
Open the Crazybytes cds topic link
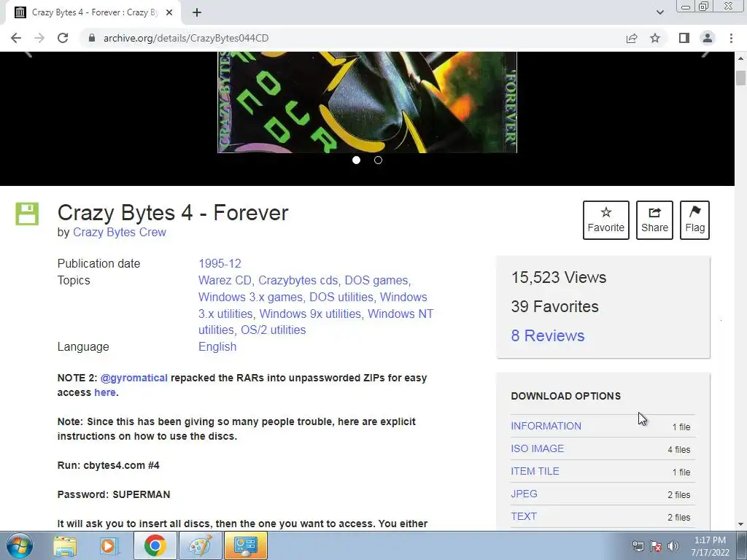click(298, 281)
